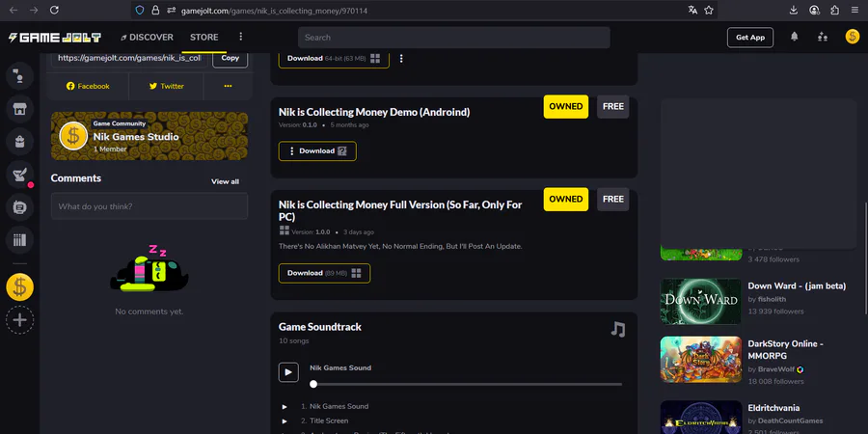Click FREE badge on Android demo package
This screenshot has height=434, width=868.
[612, 107]
